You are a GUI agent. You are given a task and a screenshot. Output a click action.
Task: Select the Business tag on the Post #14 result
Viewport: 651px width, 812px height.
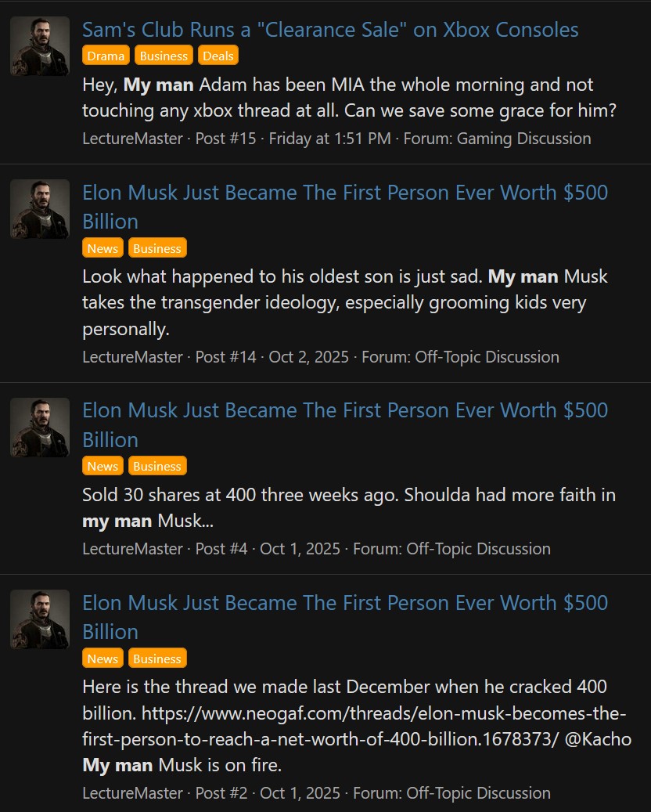pos(157,248)
